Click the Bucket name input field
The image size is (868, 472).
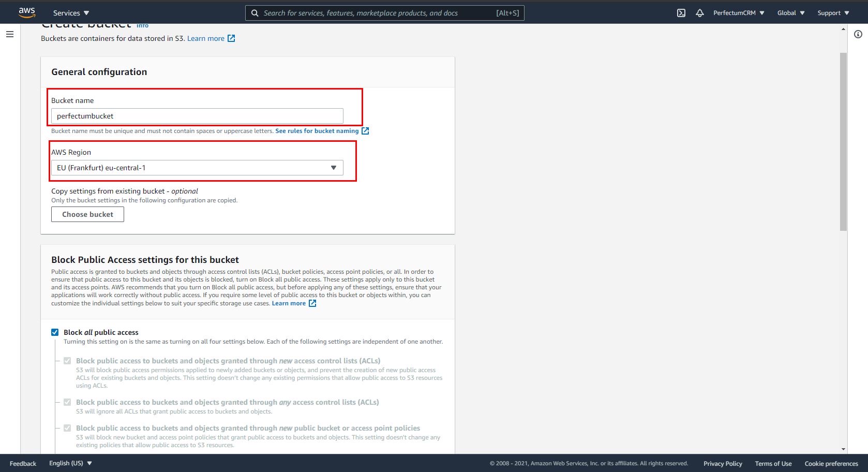click(x=197, y=116)
